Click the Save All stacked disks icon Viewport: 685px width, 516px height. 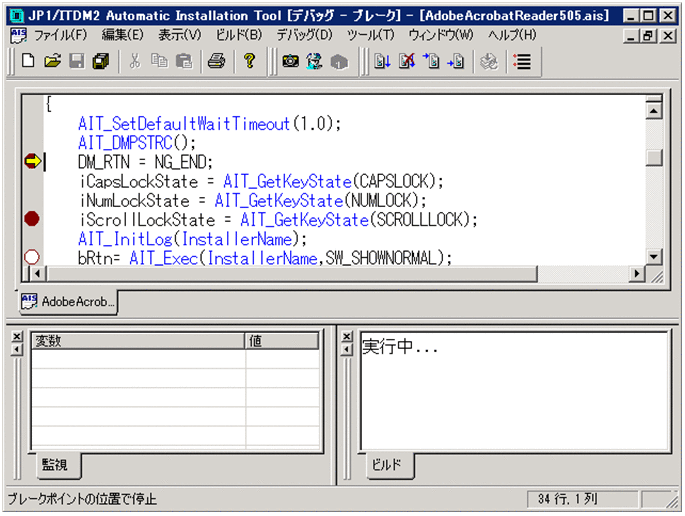[x=101, y=61]
